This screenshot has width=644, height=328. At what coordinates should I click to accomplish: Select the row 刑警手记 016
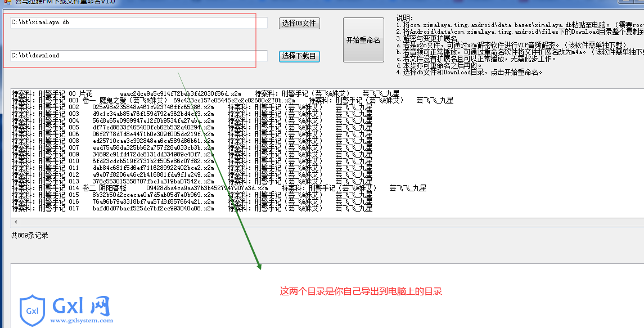click(192, 201)
